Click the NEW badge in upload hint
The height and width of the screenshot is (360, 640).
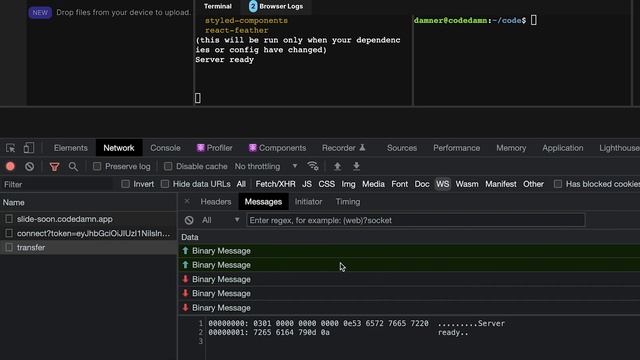point(40,13)
